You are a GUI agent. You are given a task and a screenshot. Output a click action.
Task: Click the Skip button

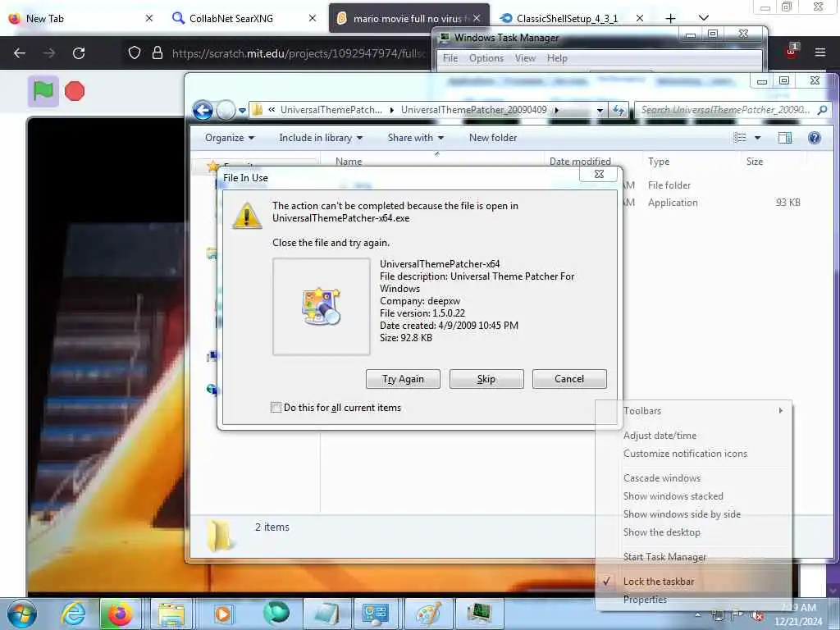click(x=486, y=379)
